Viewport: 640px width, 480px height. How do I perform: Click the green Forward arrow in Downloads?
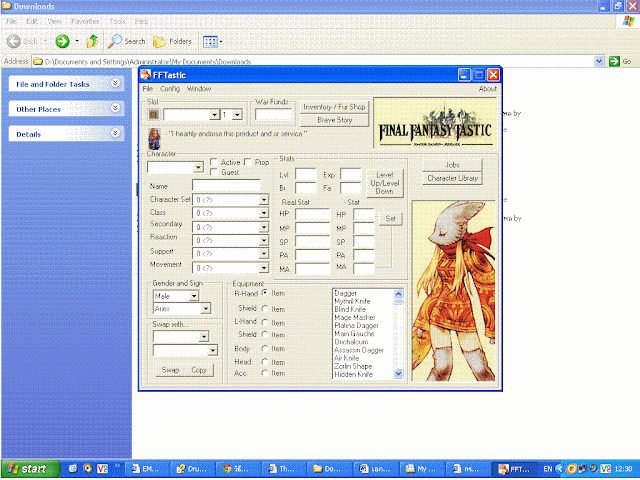coord(62,41)
